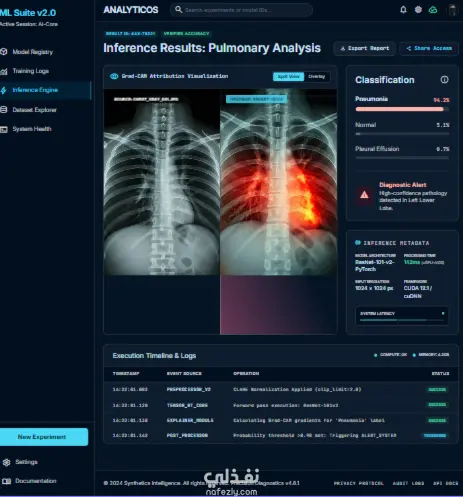Click the green cloud sync icon

[x=433, y=10]
